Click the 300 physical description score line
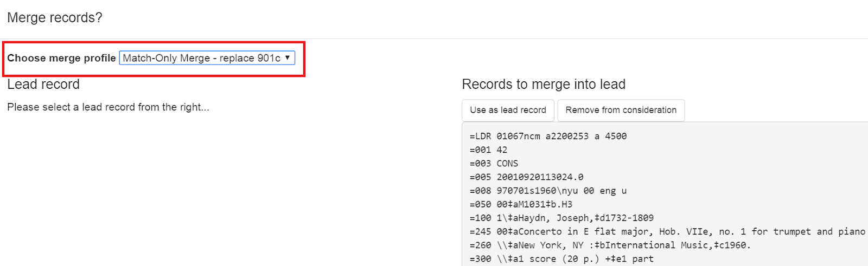Viewport: 868px width, 266px height. (561, 259)
